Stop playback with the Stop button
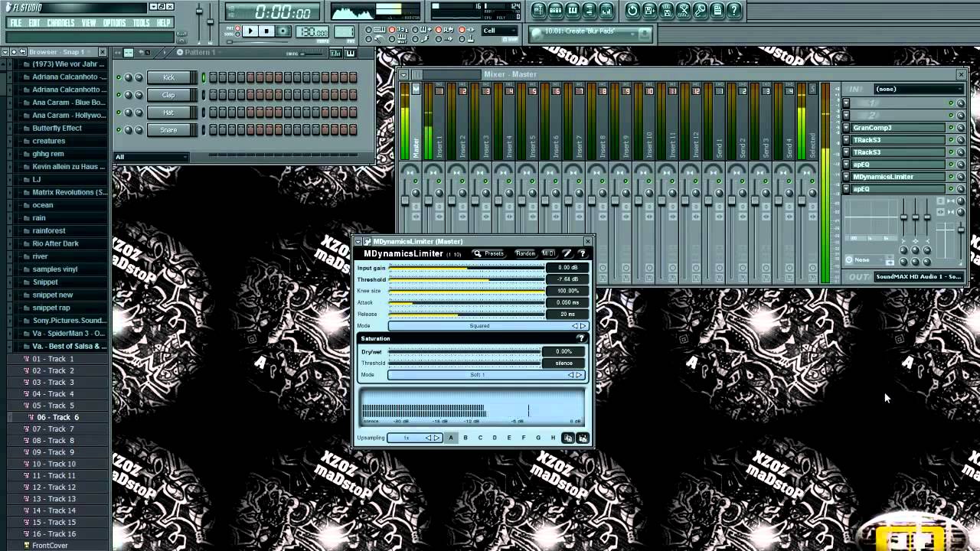 click(x=266, y=31)
